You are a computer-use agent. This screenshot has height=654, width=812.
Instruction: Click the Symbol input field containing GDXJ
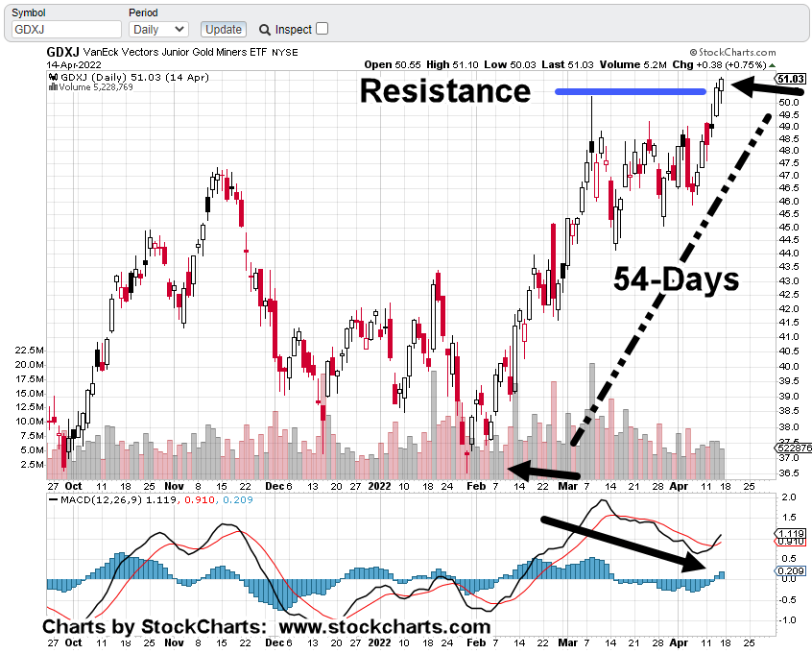[63, 30]
